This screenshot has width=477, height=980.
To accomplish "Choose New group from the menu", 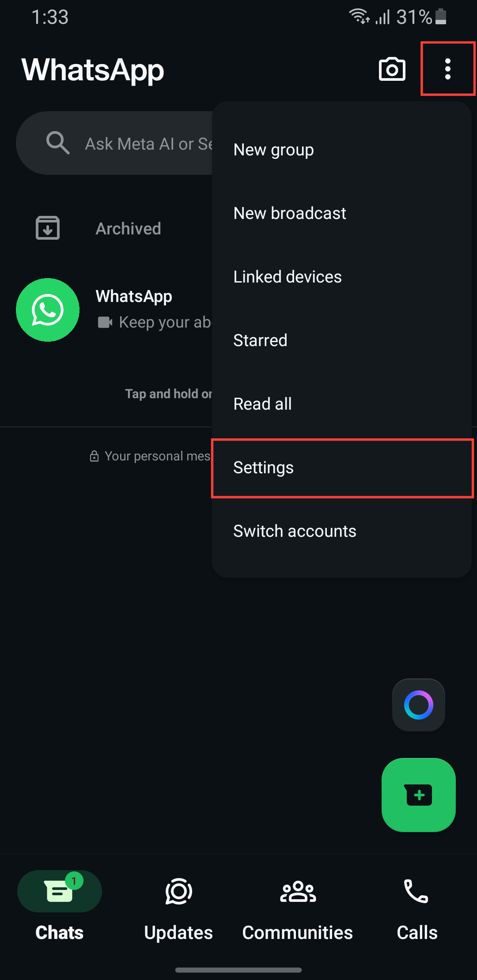I will click(342, 150).
